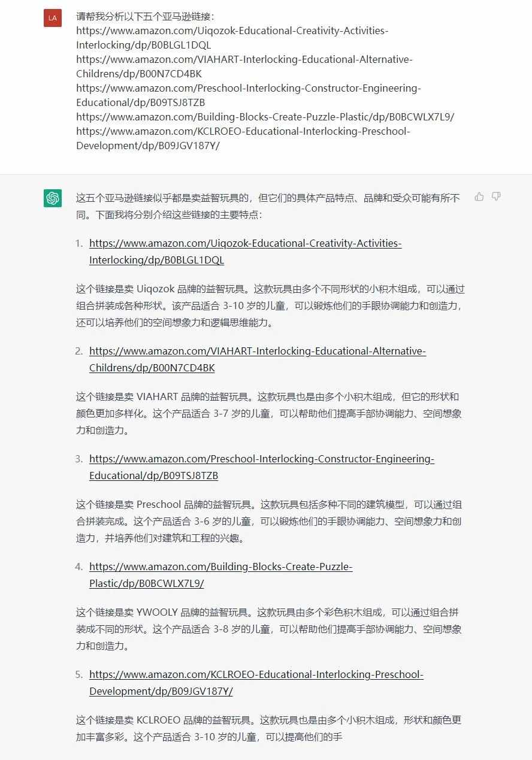Click the paragraph describing YWOOLY brand toy
The width and height of the screenshot is (532, 760).
click(x=269, y=629)
